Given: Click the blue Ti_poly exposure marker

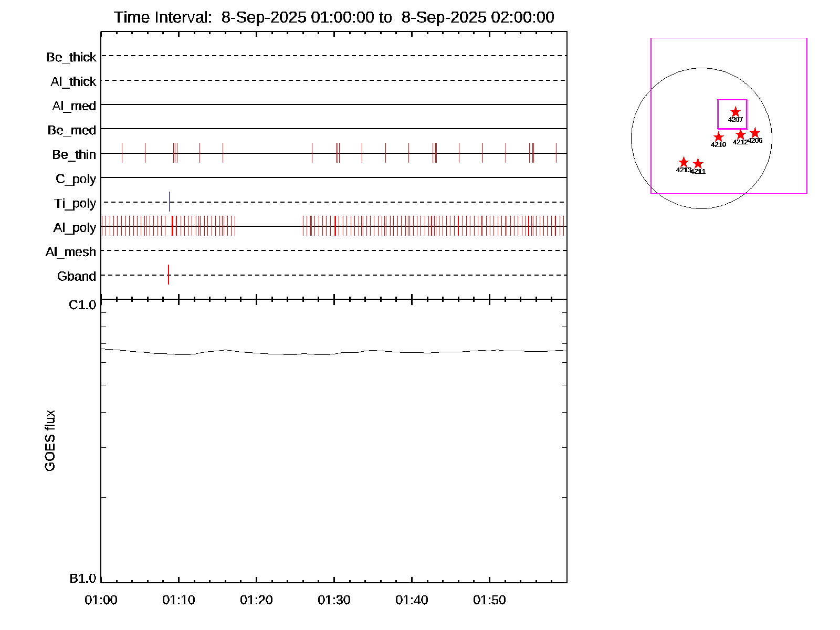Looking at the screenshot, I should [x=169, y=202].
